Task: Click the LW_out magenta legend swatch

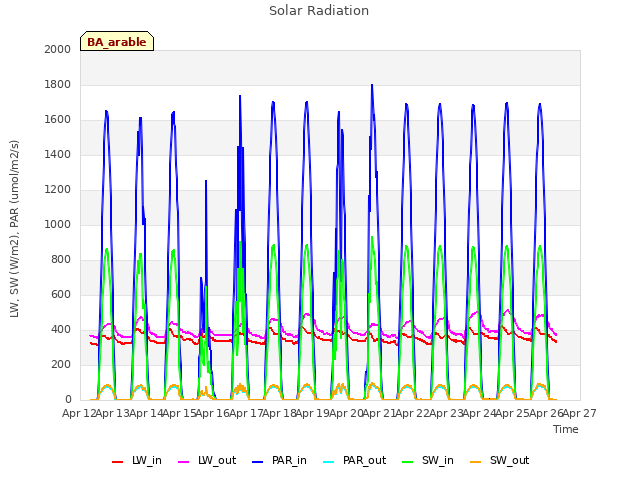Action: tap(184, 462)
